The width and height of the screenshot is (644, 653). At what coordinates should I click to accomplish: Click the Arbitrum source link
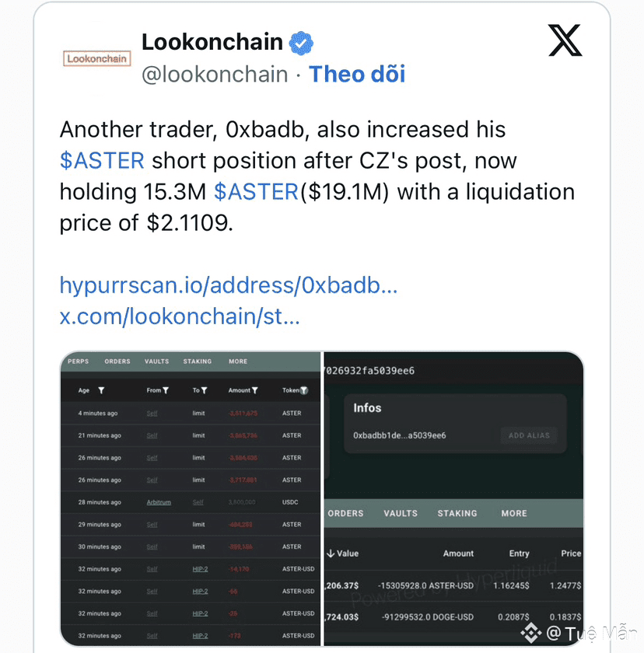pos(159,502)
